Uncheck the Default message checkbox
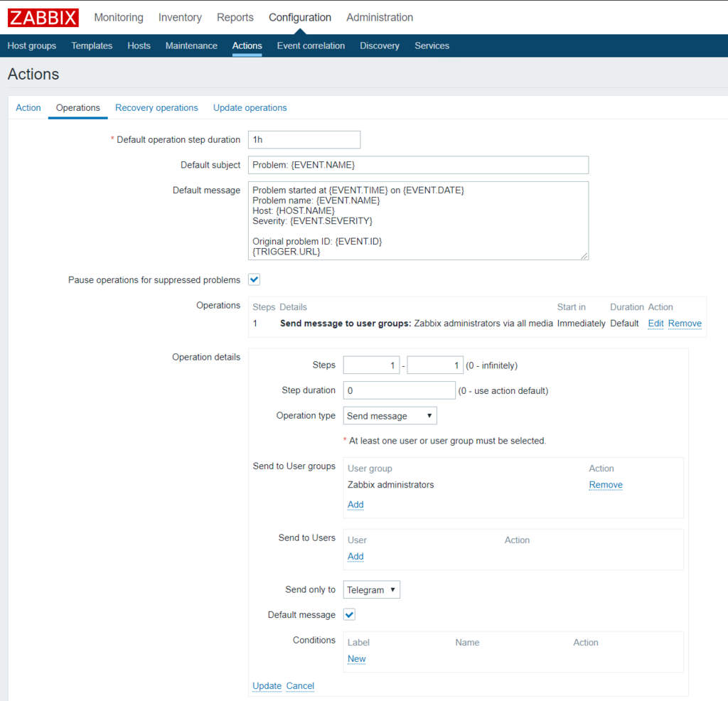This screenshot has height=701, width=728. [349, 615]
